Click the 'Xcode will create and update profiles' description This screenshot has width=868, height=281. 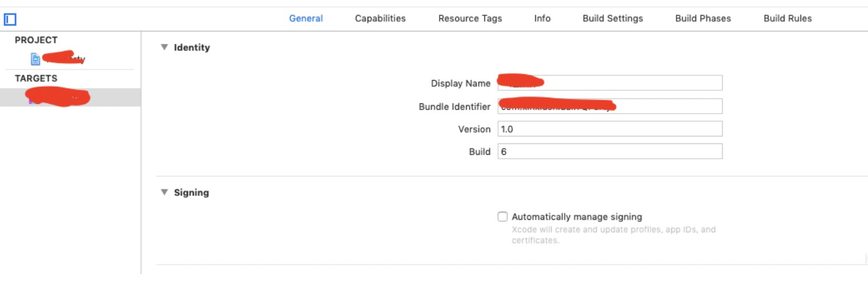coord(614,235)
